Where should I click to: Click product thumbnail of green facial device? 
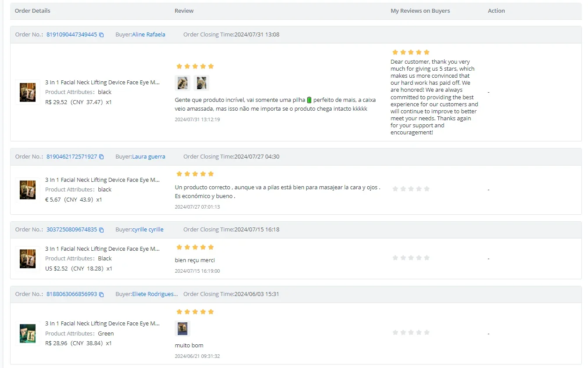[x=28, y=333]
